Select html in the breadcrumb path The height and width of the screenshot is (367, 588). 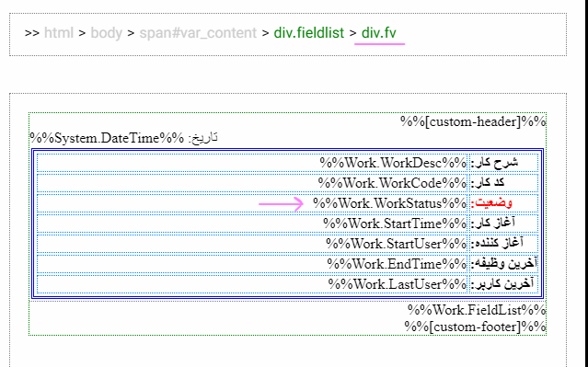[59, 32]
